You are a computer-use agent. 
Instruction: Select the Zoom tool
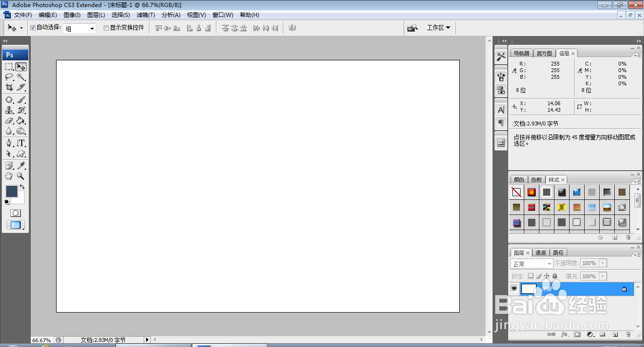(21, 176)
